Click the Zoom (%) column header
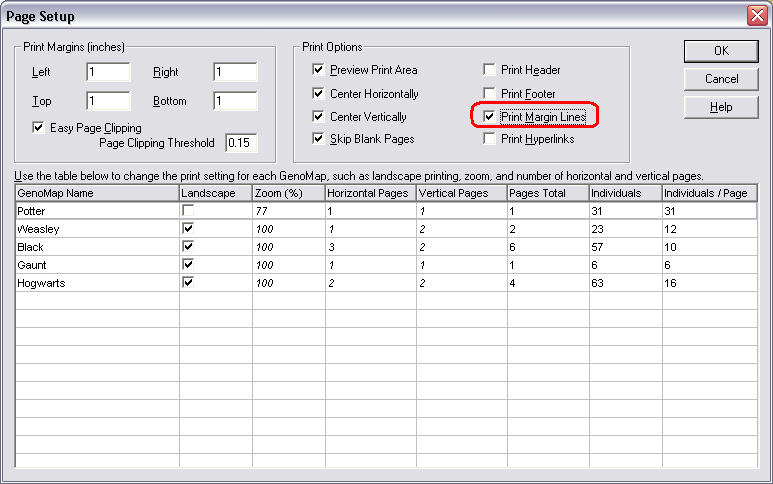 tap(287, 193)
